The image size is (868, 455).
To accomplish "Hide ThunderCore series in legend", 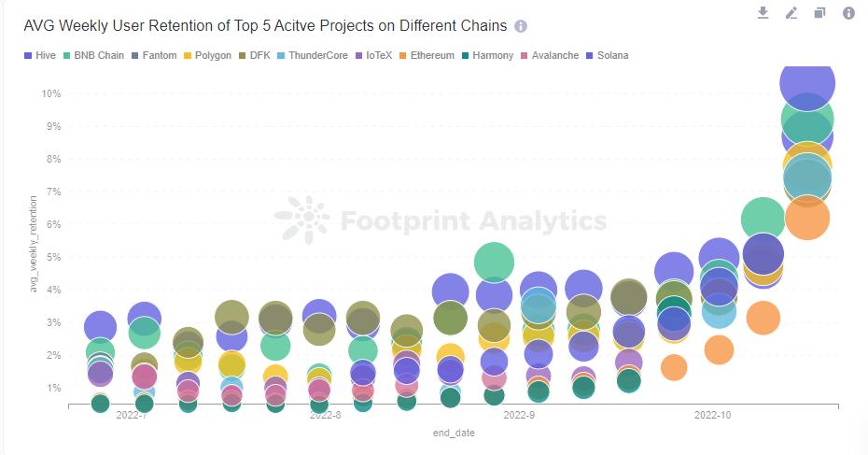I will pyautogui.click(x=311, y=55).
